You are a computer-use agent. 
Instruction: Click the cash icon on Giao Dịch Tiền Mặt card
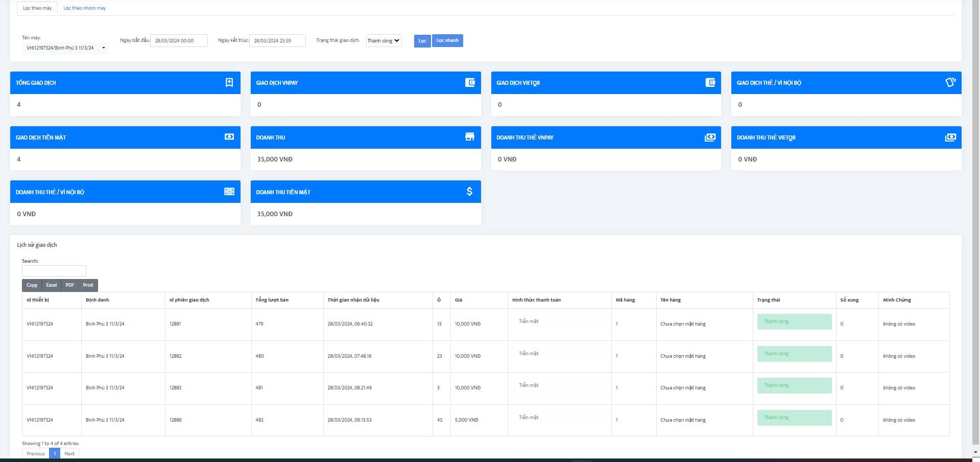tap(229, 137)
